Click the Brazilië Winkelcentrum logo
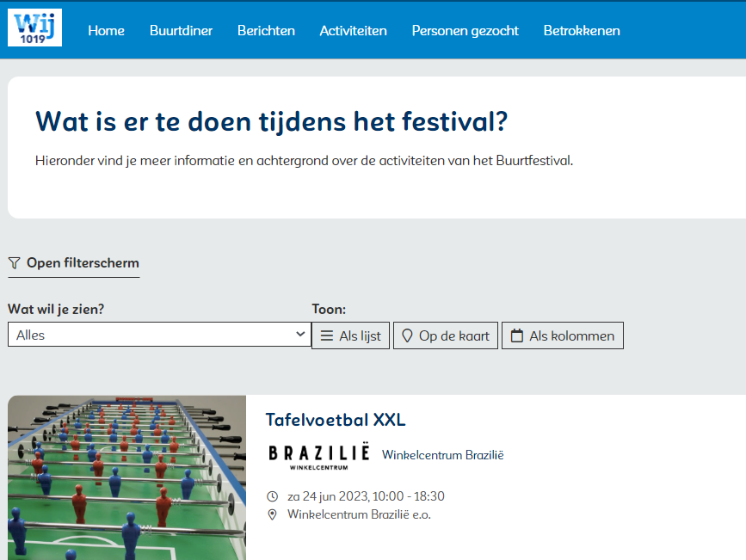Viewport: 746px width, 560px height. (318, 456)
